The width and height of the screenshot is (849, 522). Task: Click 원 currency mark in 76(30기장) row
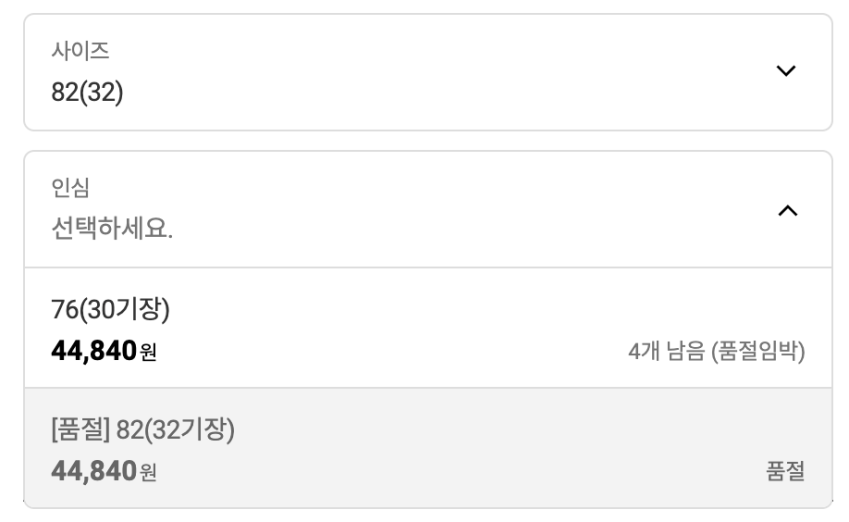(x=148, y=354)
